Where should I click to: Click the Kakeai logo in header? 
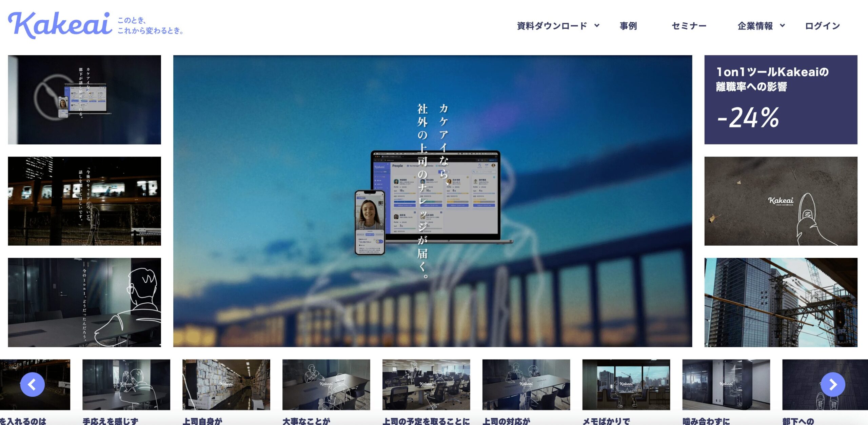pos(60,25)
